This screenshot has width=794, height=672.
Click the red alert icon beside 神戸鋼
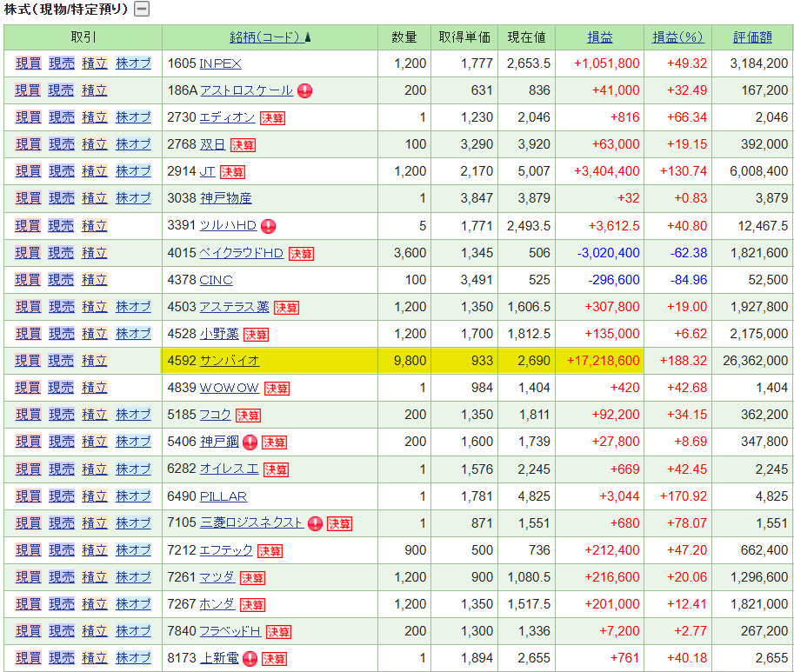250,442
